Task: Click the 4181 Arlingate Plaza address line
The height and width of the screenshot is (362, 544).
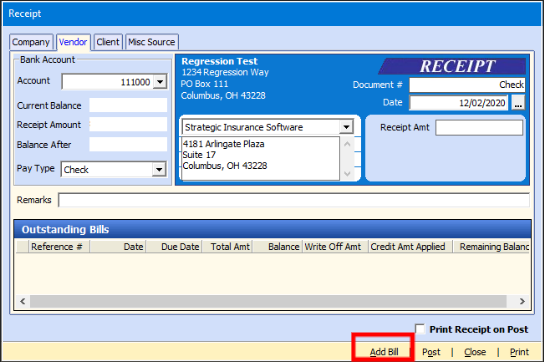Action: [223, 144]
